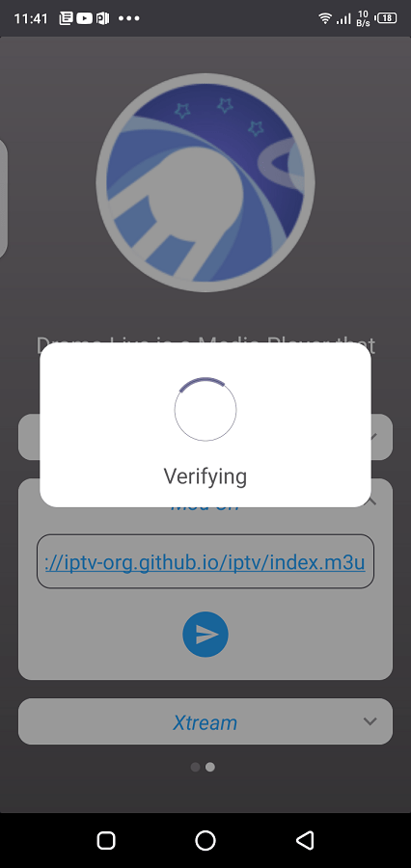Select the second page indicator dot
The height and width of the screenshot is (868, 411).
tap(210, 767)
